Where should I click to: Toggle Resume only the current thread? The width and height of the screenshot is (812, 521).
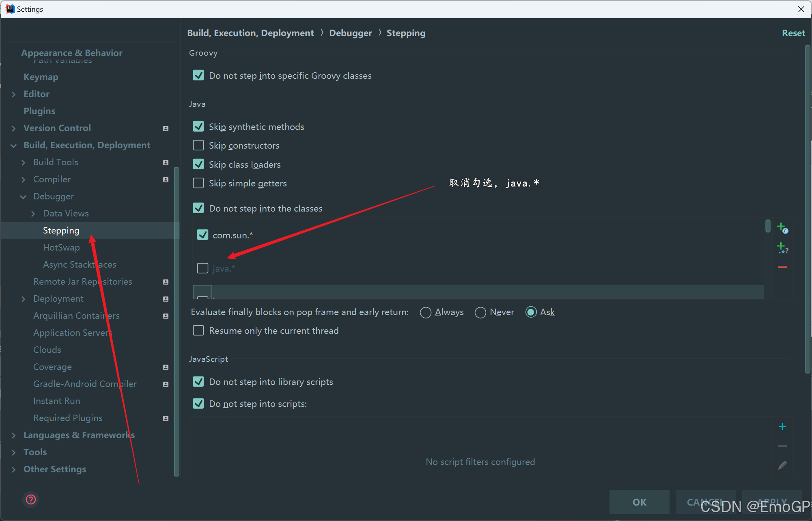(x=198, y=331)
